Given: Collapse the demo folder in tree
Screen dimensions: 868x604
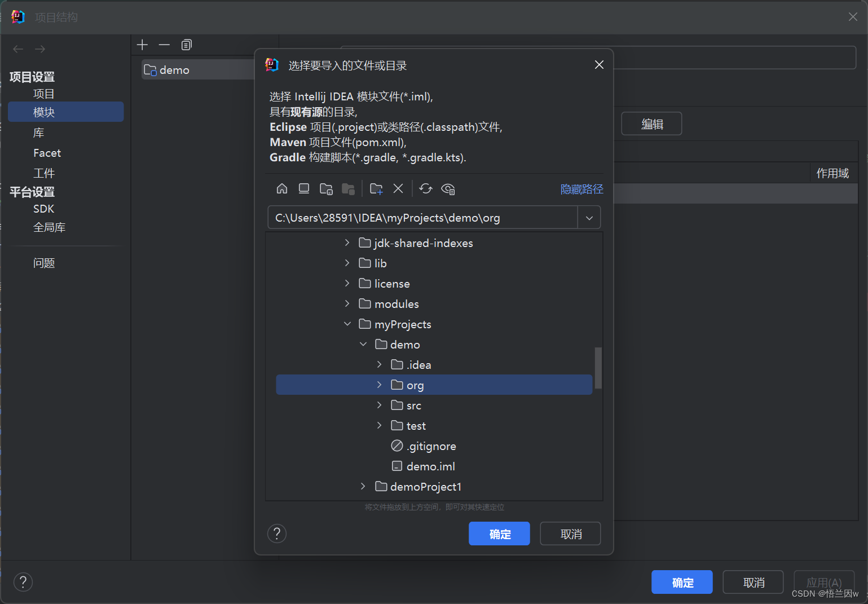Looking at the screenshot, I should coord(363,344).
